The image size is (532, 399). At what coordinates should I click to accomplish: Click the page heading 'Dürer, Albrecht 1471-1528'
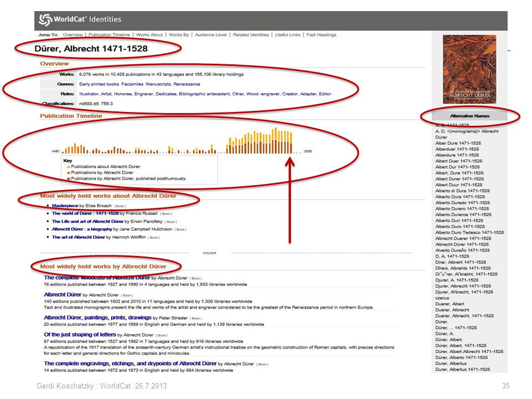click(91, 49)
